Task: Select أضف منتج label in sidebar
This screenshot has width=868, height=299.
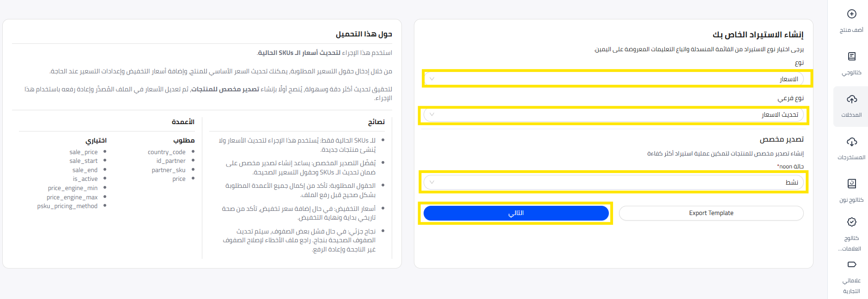Action: tap(851, 30)
